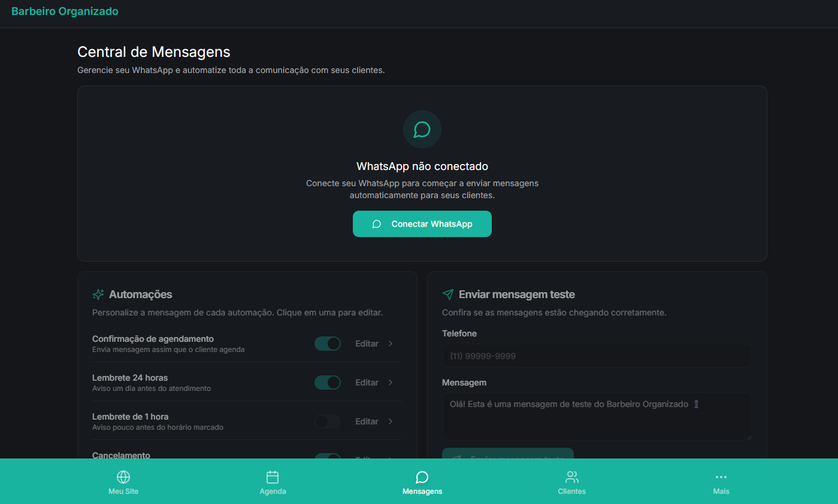Turn off the Lembrete 24 horas switch
This screenshot has height=504, width=838.
(328, 382)
